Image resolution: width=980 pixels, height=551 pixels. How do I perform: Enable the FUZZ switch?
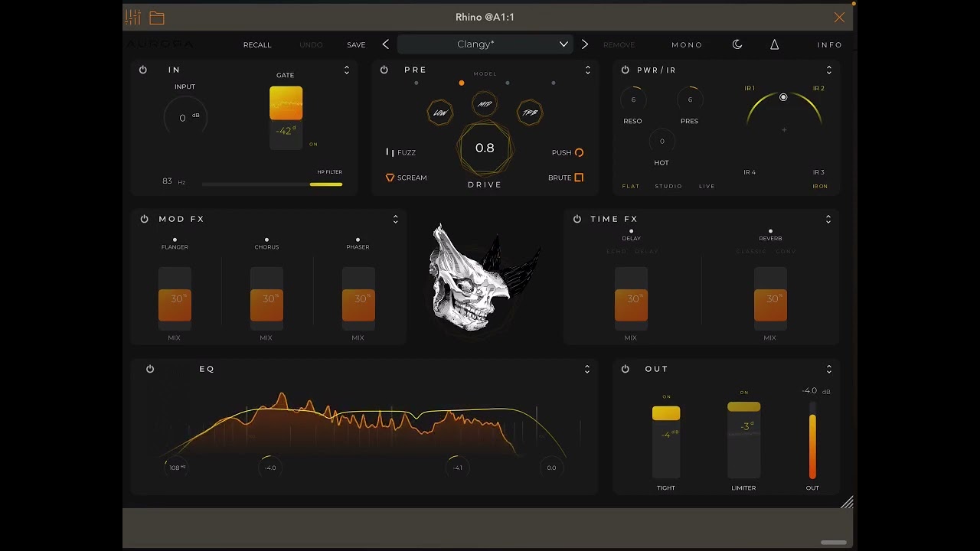tap(400, 152)
